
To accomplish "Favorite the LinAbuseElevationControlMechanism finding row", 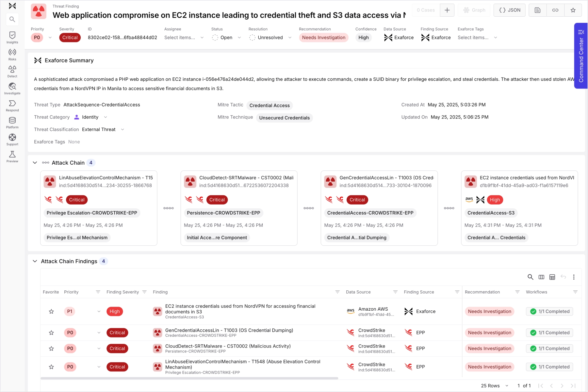I will point(51,367).
